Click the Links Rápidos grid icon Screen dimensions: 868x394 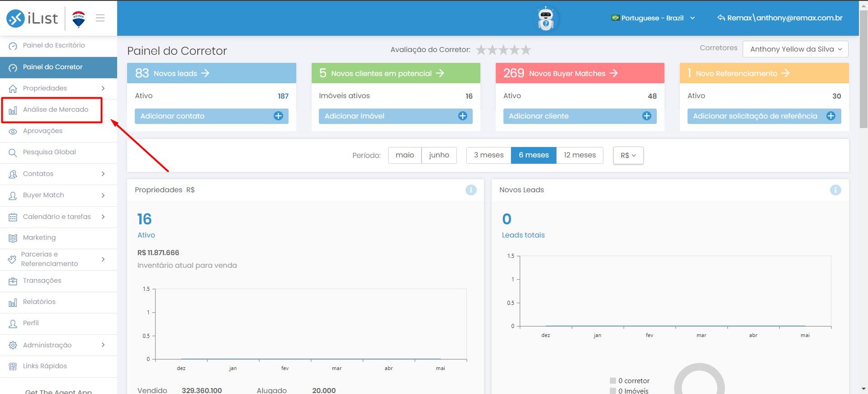coord(13,366)
